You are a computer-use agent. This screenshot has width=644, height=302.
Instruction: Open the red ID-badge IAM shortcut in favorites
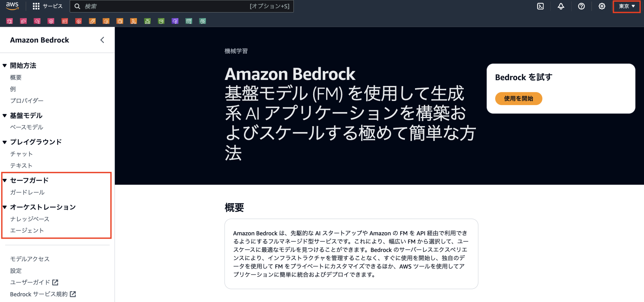pyautogui.click(x=64, y=21)
